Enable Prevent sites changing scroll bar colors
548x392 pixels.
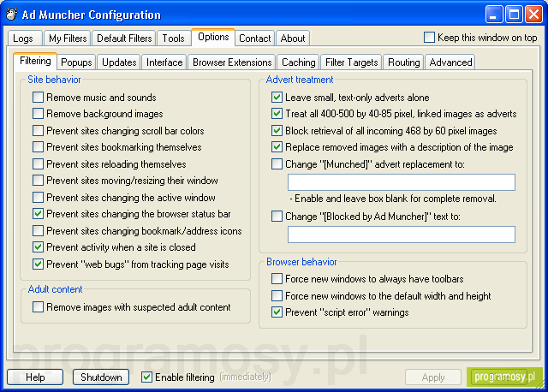[38, 131]
